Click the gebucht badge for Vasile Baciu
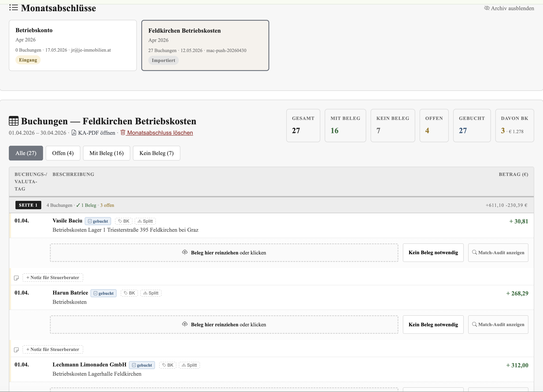The image size is (543, 392). click(x=98, y=221)
